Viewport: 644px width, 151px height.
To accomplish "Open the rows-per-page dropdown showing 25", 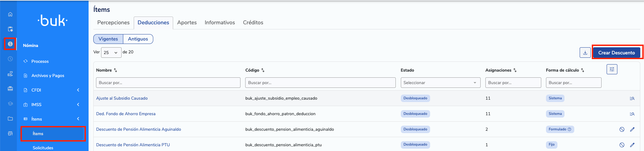I will (111, 52).
